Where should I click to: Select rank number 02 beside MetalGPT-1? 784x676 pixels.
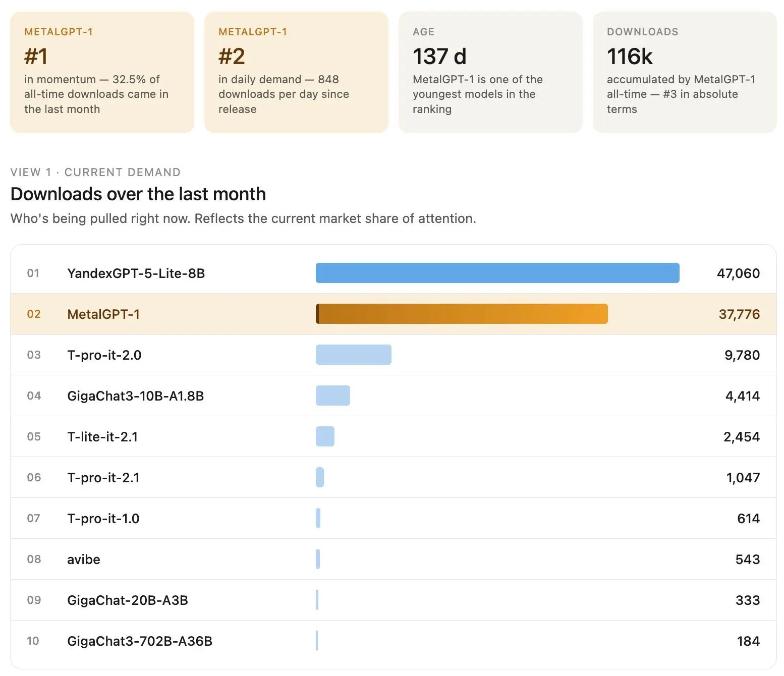[34, 314]
